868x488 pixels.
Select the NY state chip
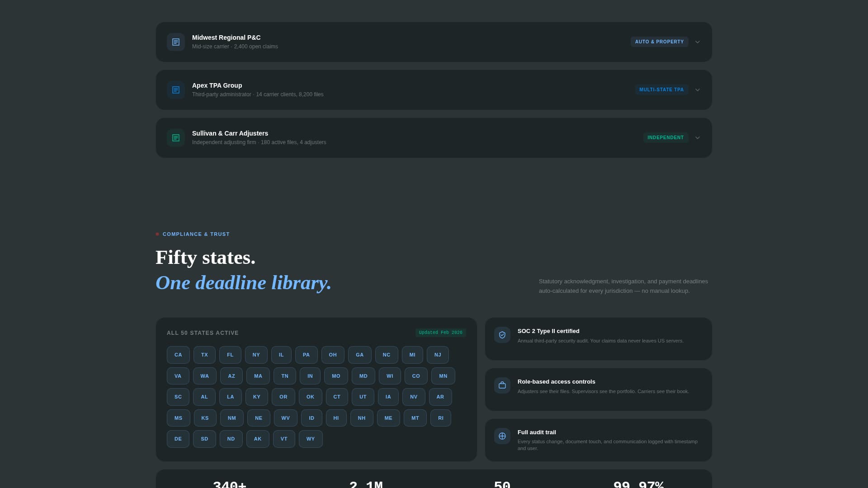pos(256,355)
